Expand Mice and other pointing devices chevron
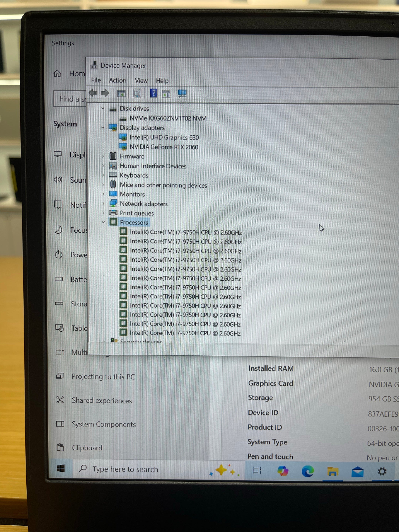Image resolution: width=399 pixels, height=532 pixels. coord(103,185)
